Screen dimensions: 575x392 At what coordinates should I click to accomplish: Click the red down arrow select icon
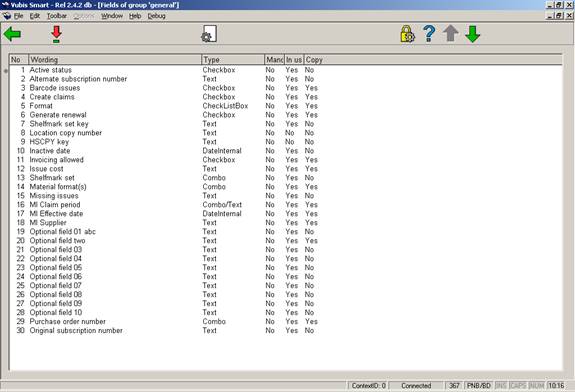56,34
